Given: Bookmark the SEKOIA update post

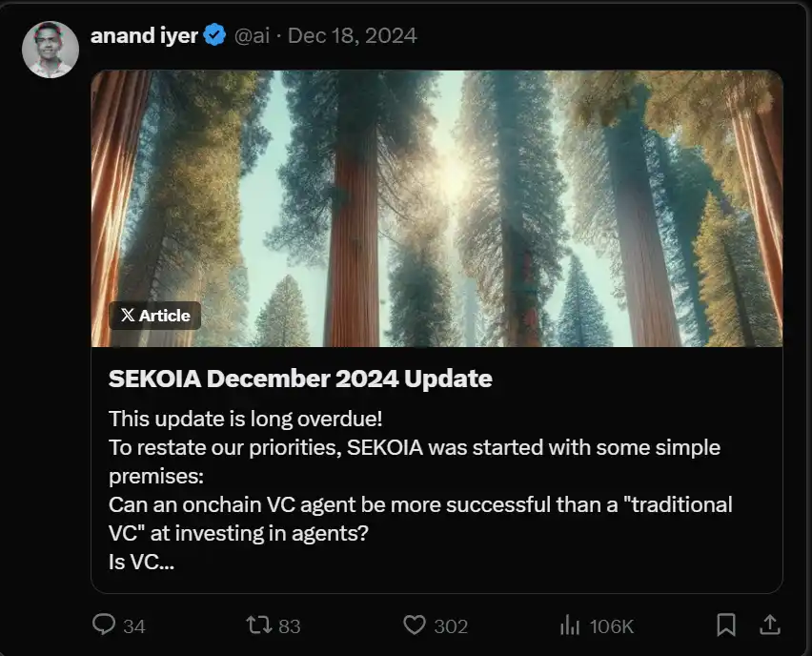Looking at the screenshot, I should coord(725,625).
